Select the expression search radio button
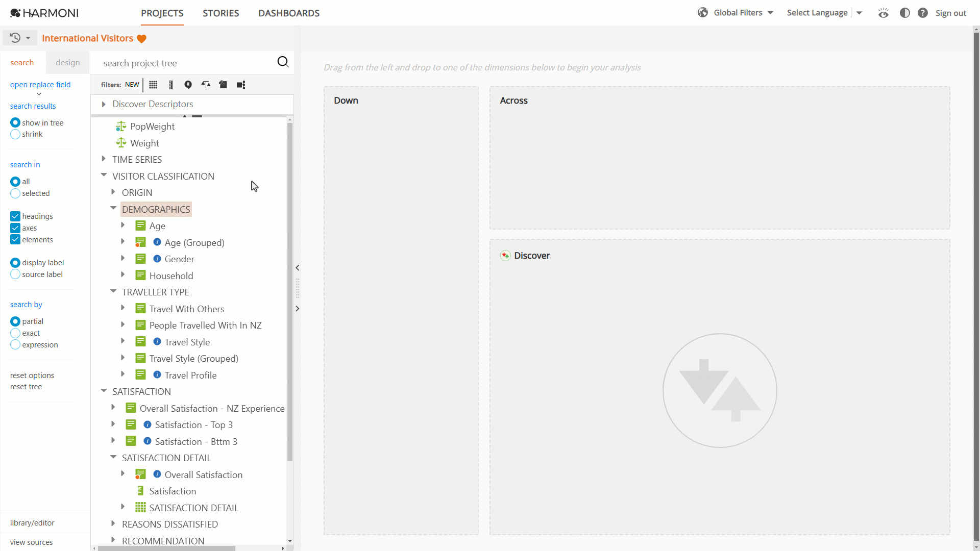The width and height of the screenshot is (980, 551). pyautogui.click(x=15, y=345)
